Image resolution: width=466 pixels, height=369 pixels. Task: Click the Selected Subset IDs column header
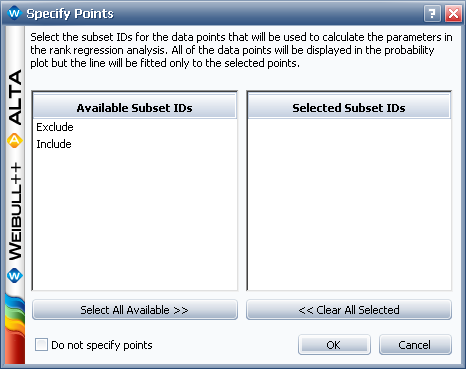349,108
